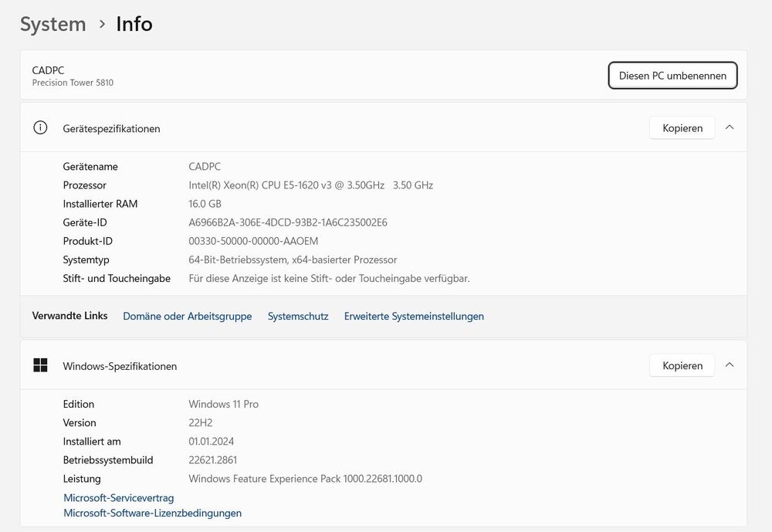This screenshot has width=772, height=532.
Task: Select the Info breadcrumb label
Action: pos(134,24)
